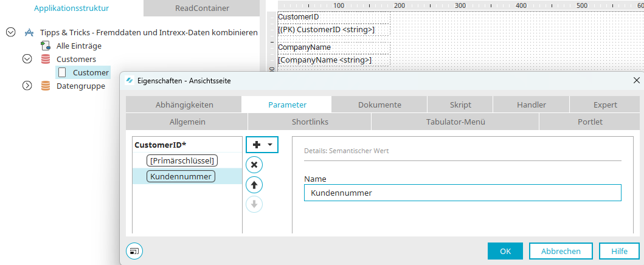This screenshot has width=644, height=265.
Task: Click the X delete parameter icon
Action: click(254, 165)
